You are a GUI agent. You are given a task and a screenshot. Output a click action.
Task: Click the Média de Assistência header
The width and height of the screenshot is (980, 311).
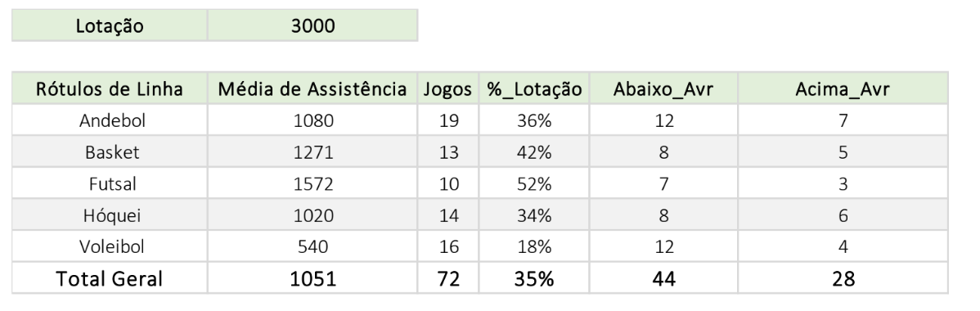point(312,89)
